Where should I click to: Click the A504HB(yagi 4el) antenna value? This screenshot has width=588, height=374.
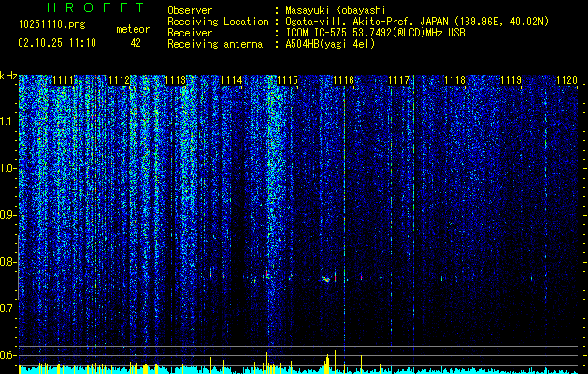(330, 44)
